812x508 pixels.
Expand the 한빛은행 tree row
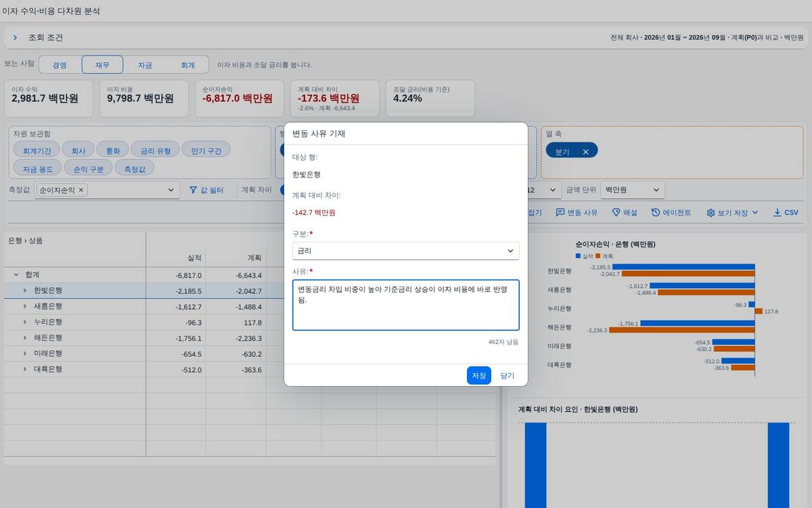[x=24, y=291]
